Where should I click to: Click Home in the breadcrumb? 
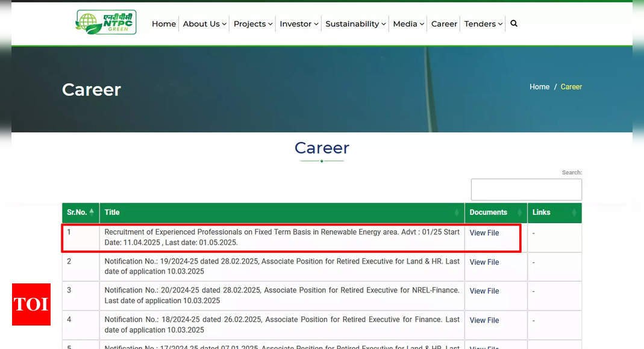[x=539, y=87]
